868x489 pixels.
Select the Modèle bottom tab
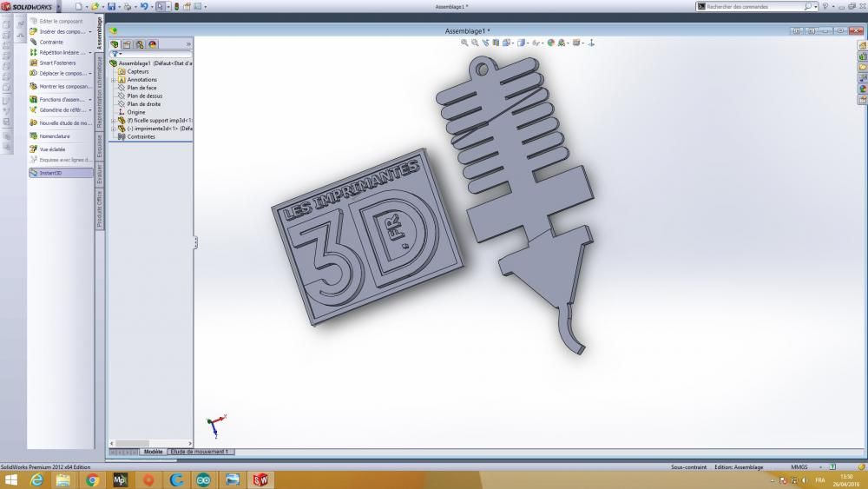coord(154,452)
